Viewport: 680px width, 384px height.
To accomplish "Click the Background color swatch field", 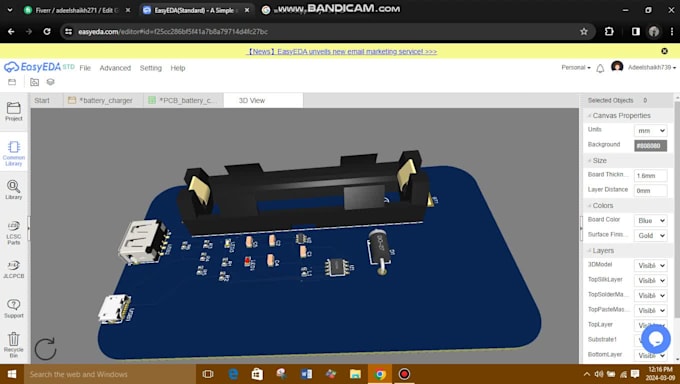I will coord(651,145).
